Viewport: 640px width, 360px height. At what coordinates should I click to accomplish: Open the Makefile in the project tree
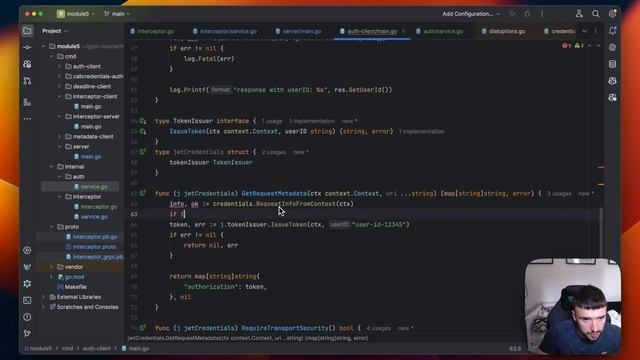tap(76, 287)
